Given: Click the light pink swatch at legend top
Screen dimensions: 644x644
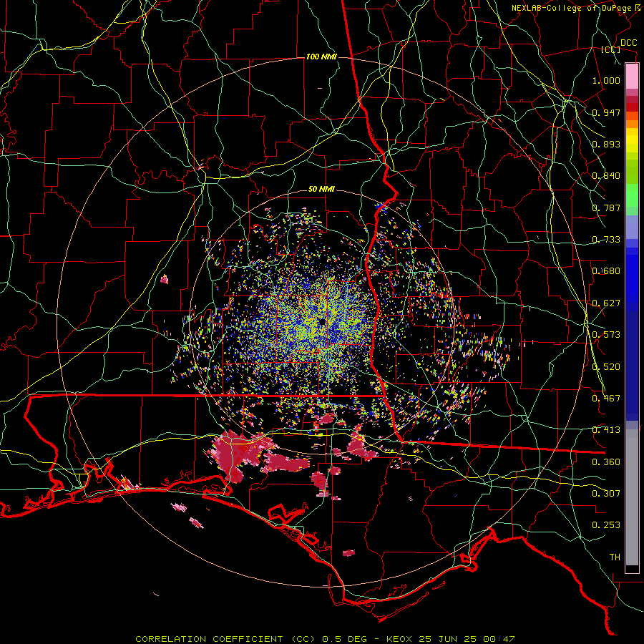Looking at the screenshot, I should coord(632,76).
